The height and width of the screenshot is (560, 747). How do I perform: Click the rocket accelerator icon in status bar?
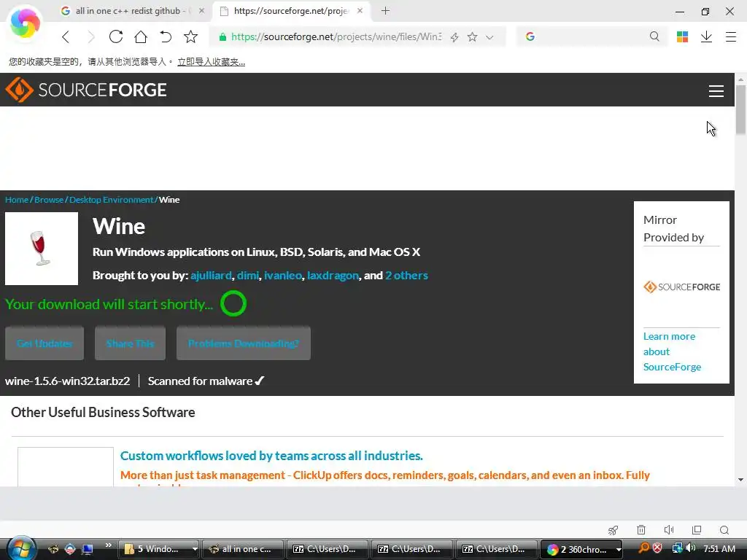click(613, 530)
